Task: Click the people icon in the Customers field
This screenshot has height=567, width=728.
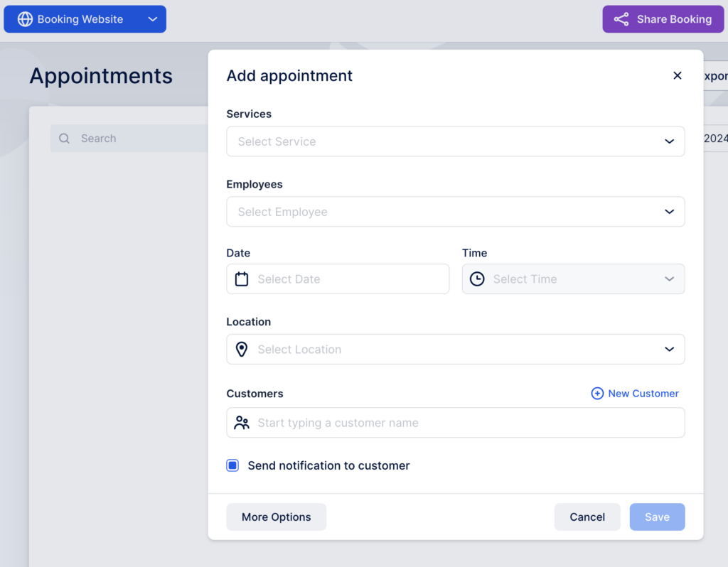Action: pyautogui.click(x=241, y=423)
